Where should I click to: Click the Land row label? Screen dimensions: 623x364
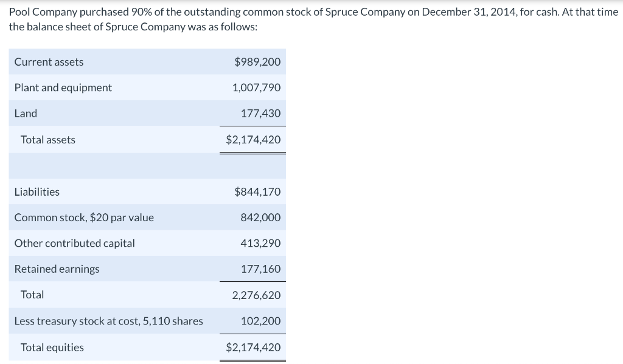[26, 113]
